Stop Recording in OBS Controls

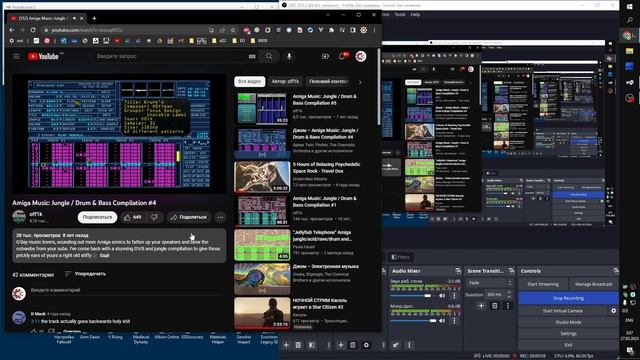[568, 298]
